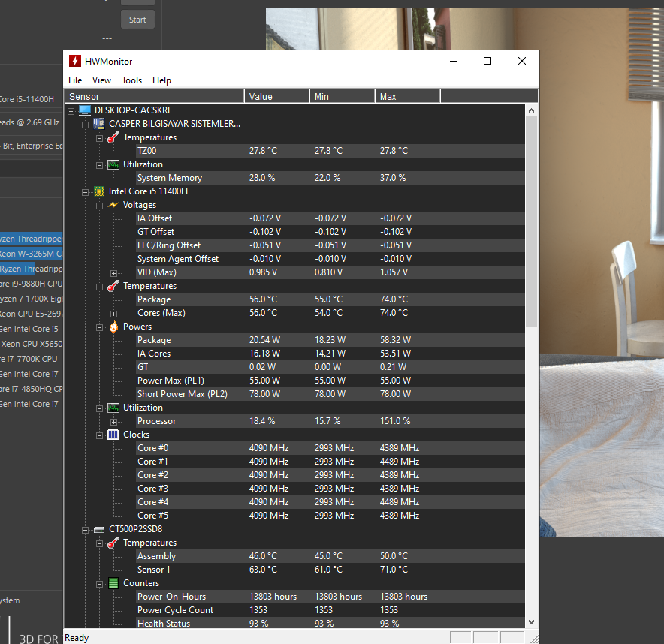Image resolution: width=664 pixels, height=644 pixels.
Task: Open the Tools menu
Action: (x=131, y=80)
